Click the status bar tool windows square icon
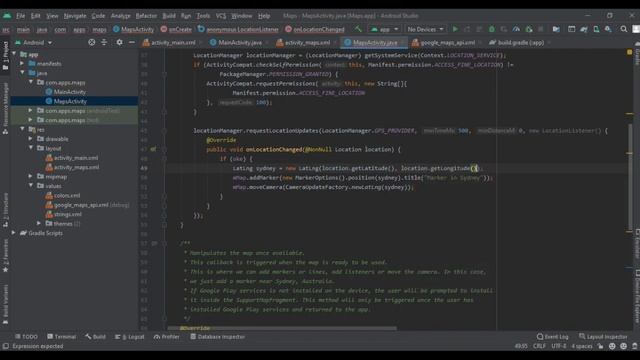The height and width of the screenshot is (360, 640). point(5,346)
